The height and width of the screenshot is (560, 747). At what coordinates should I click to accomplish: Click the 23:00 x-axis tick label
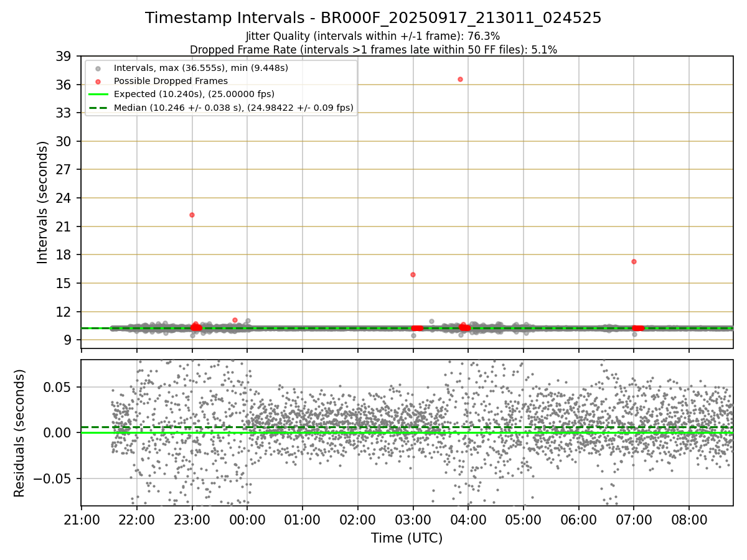[192, 520]
